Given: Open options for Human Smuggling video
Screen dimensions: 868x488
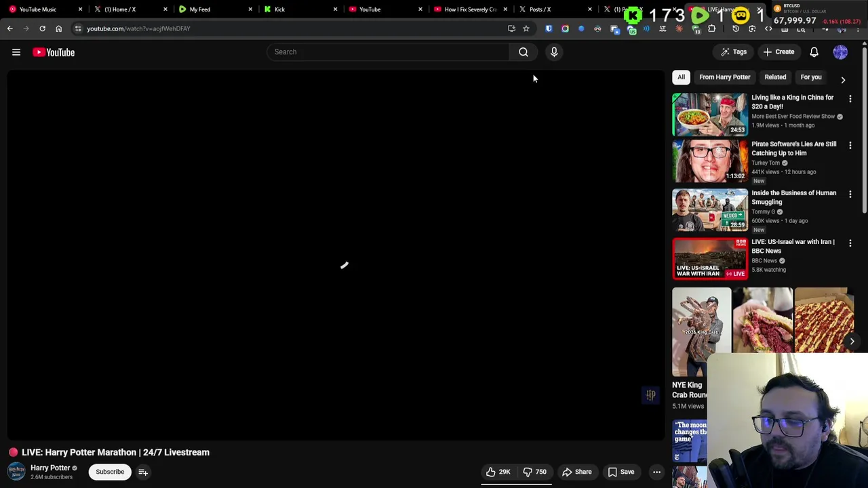Looking at the screenshot, I should click(x=850, y=195).
